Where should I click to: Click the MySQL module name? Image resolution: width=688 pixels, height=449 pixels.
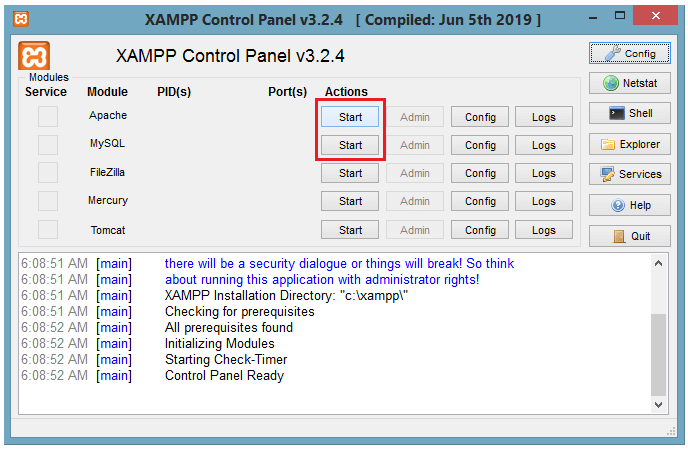pyautogui.click(x=108, y=144)
